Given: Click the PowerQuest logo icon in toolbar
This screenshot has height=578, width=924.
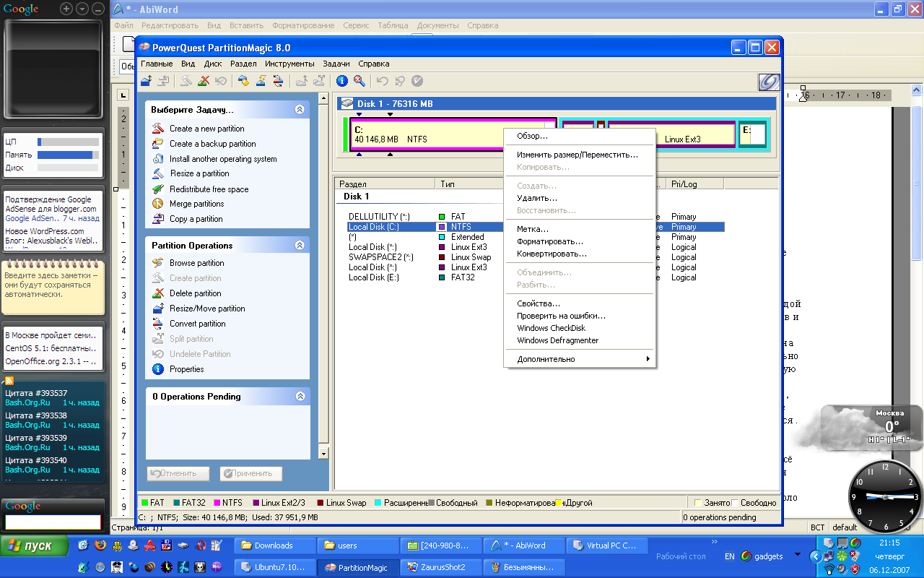Looking at the screenshot, I should 768,82.
